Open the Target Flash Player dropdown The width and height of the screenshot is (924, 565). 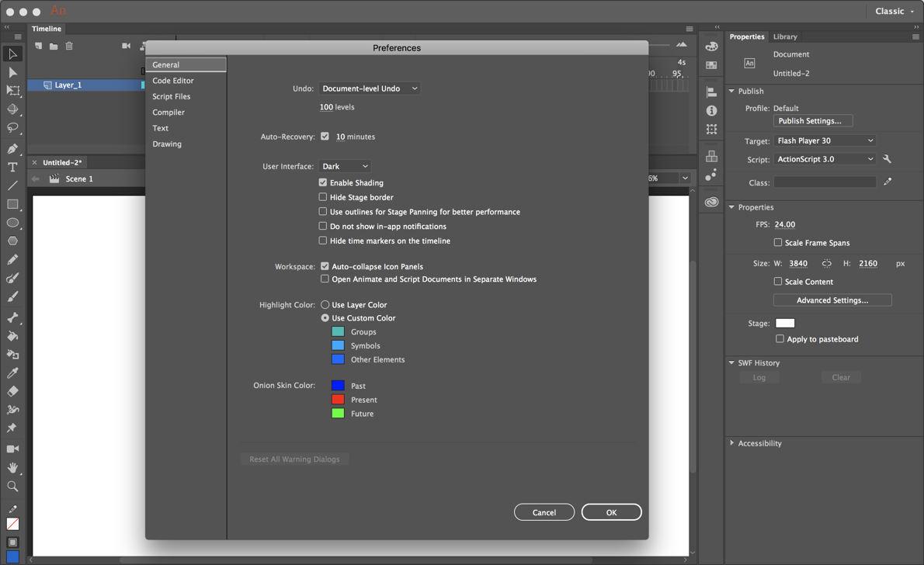coord(825,140)
